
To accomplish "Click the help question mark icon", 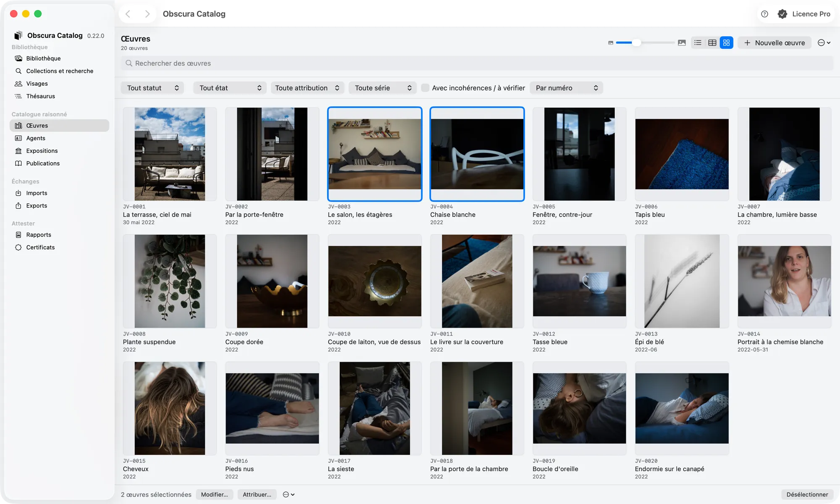I will [x=764, y=14].
